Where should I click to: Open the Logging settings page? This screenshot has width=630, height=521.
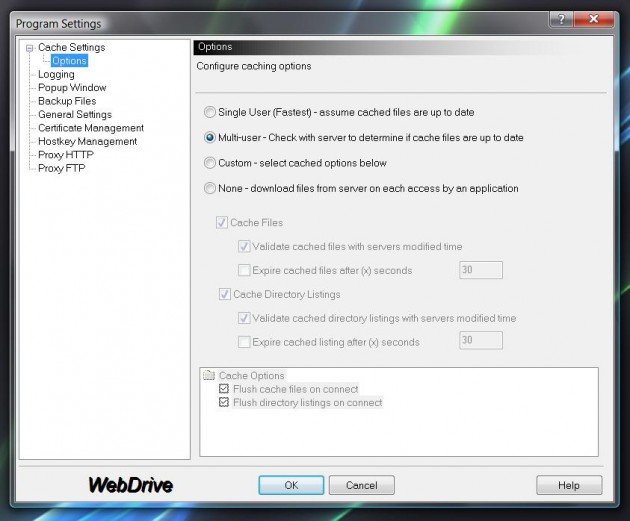(56, 74)
